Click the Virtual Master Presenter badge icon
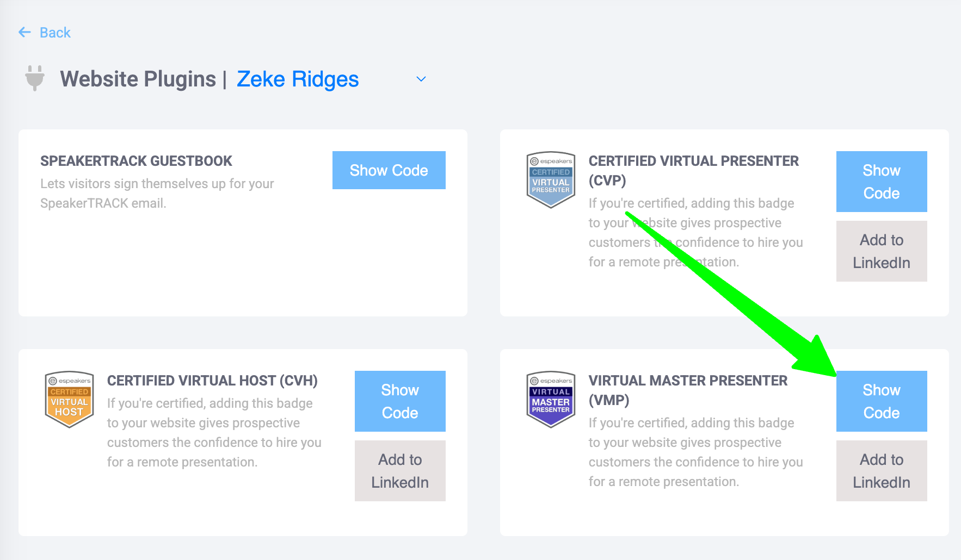Screen dimensions: 961x560 click(551, 400)
